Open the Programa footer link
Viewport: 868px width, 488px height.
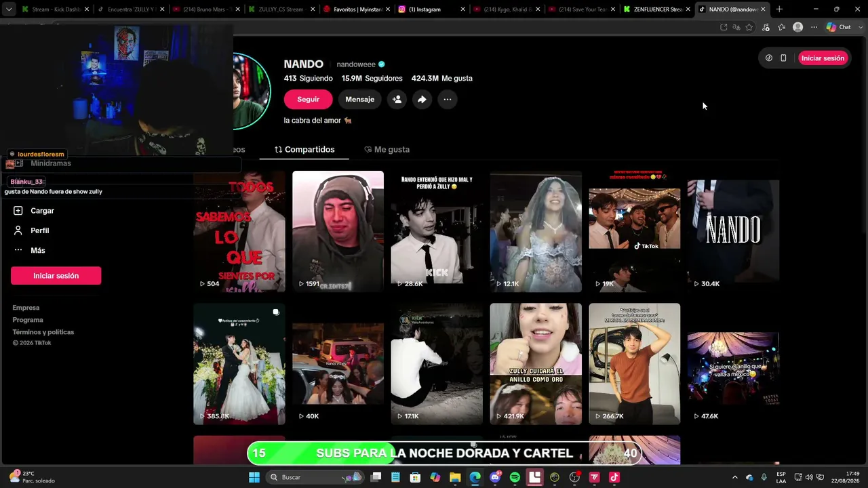click(28, 320)
